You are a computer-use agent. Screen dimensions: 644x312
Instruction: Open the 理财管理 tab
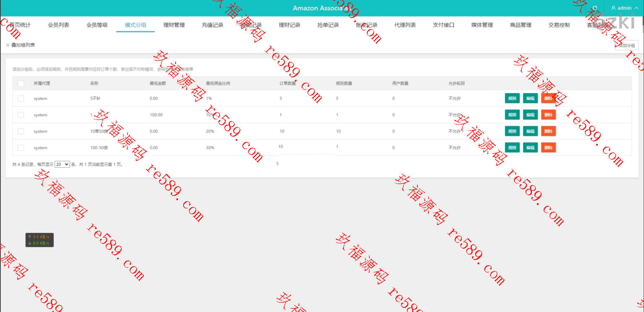(x=174, y=25)
